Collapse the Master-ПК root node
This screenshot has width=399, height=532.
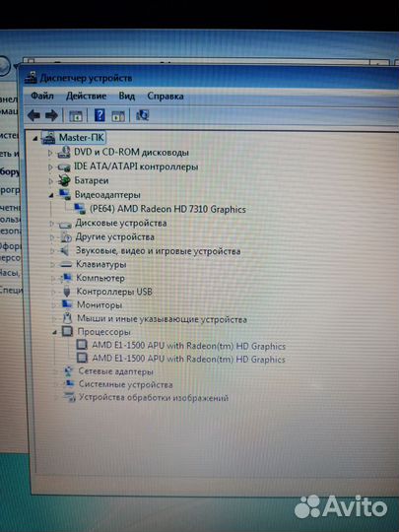click(x=34, y=138)
